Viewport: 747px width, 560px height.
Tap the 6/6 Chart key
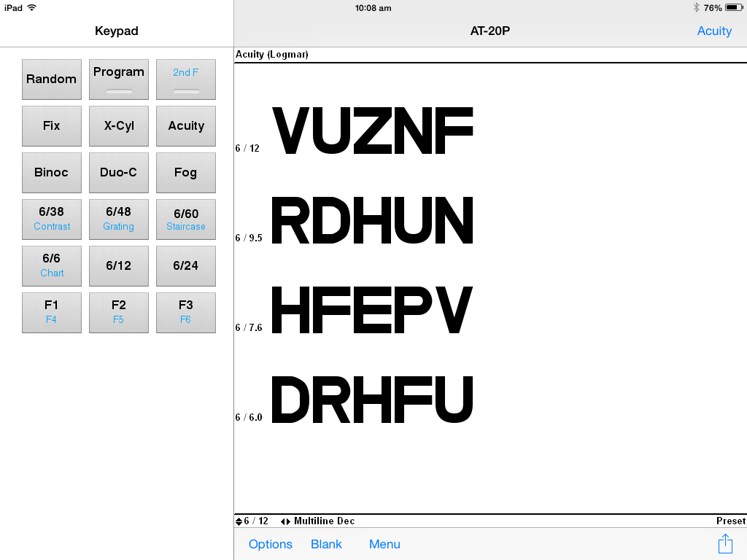click(x=52, y=265)
